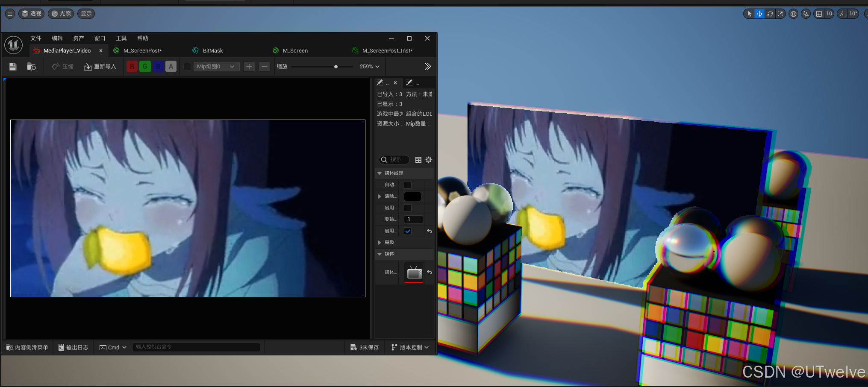Enable the Mip level checkbox

pyautogui.click(x=187, y=67)
